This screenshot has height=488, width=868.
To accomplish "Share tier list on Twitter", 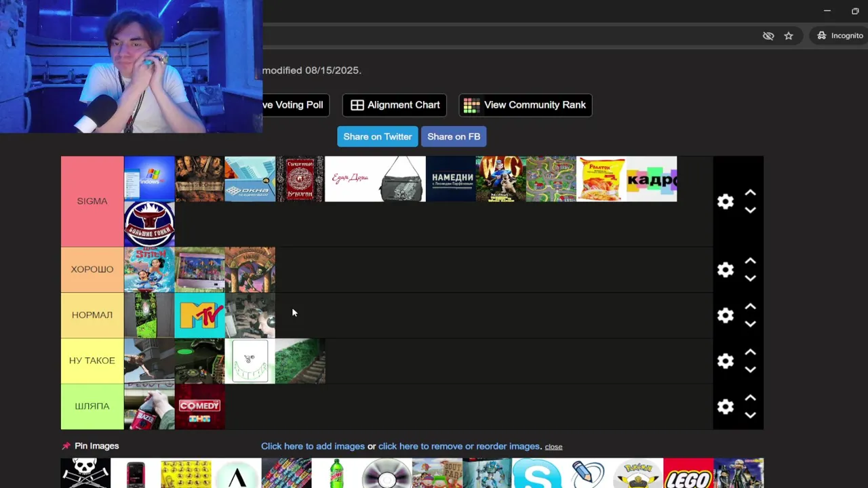I will point(378,136).
